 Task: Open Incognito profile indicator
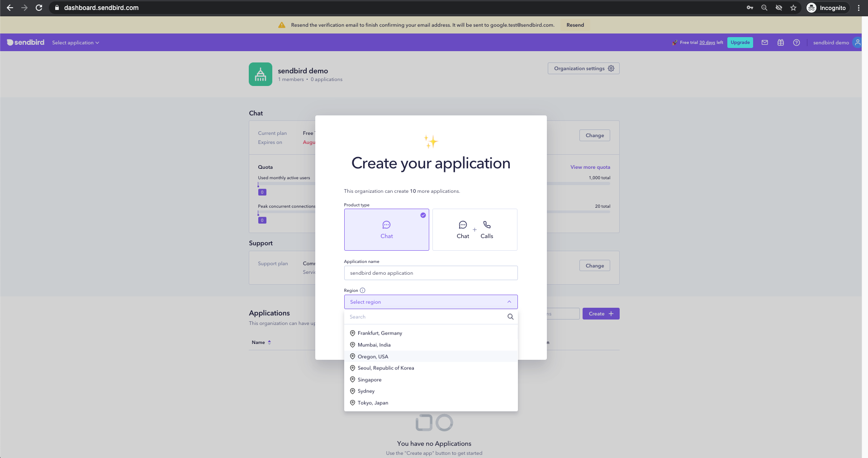pos(827,8)
